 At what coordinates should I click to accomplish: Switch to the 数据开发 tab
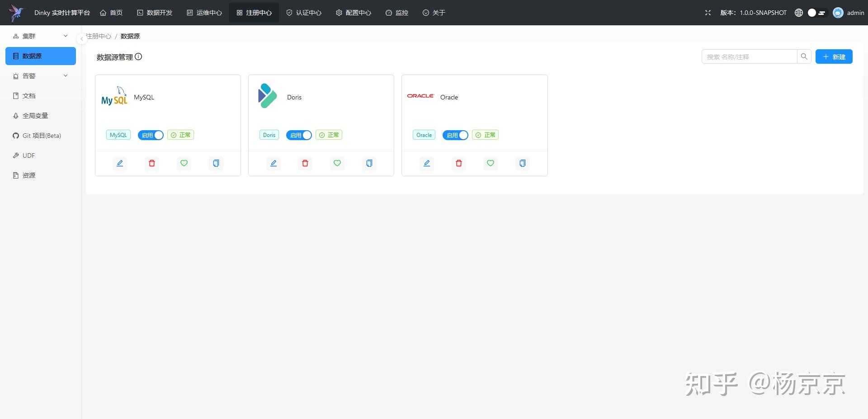point(155,13)
